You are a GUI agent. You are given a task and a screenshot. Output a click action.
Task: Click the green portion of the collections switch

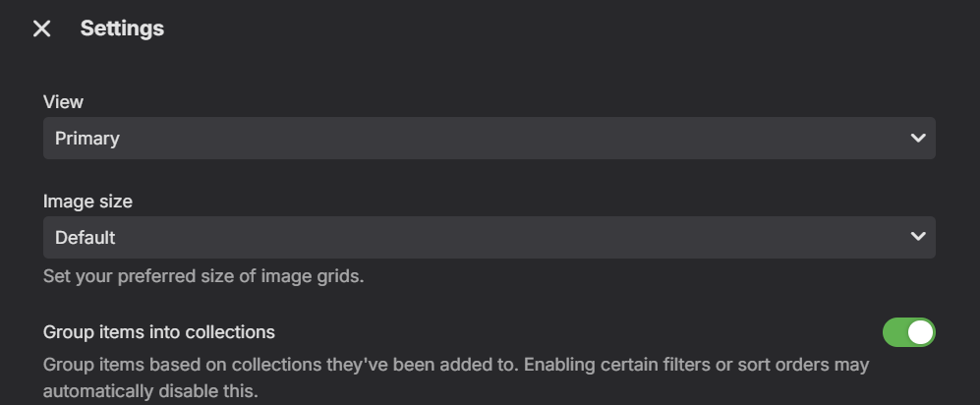(895, 332)
